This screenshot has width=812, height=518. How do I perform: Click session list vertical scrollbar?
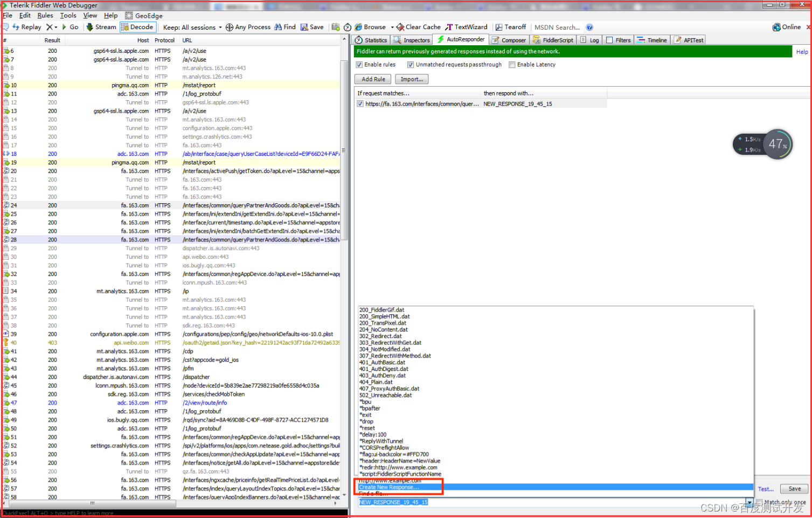tap(344, 151)
